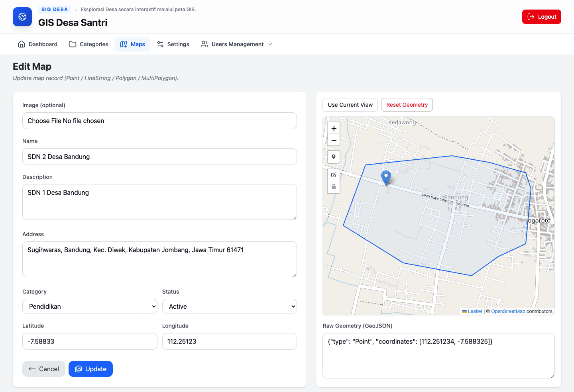
Task: Go to the Categories menu
Action: coord(88,44)
